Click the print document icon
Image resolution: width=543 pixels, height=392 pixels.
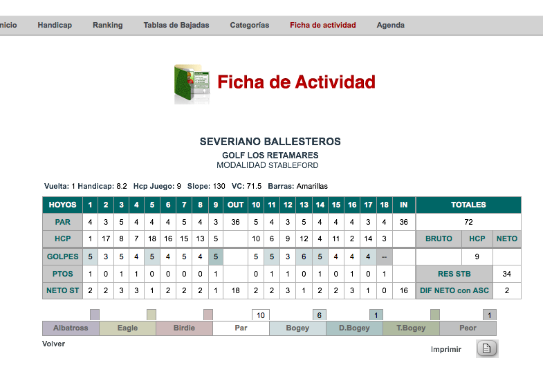487,348
